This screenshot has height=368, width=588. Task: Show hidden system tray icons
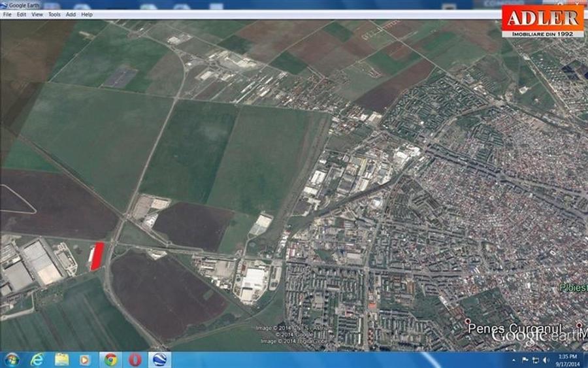pyautogui.click(x=515, y=360)
